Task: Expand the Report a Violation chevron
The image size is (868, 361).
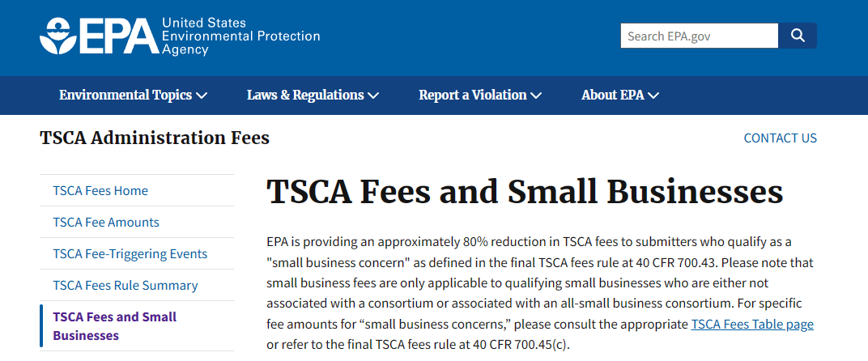Action: [x=536, y=96]
